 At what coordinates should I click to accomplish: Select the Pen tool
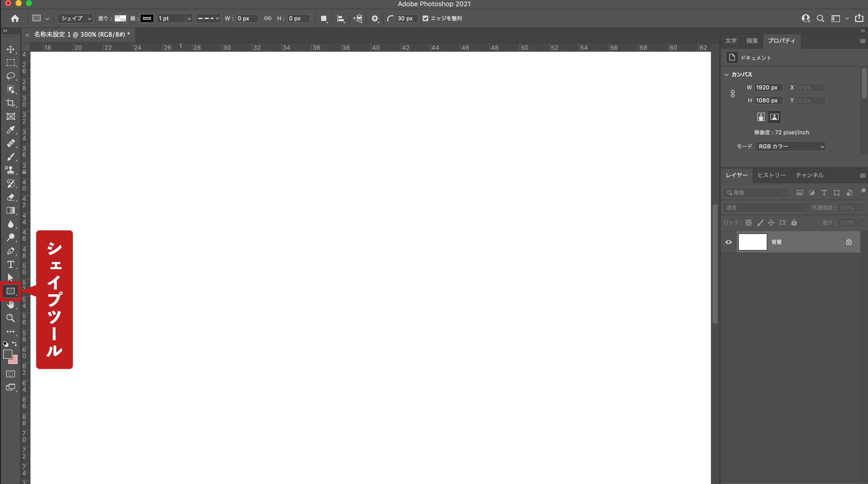pos(10,251)
